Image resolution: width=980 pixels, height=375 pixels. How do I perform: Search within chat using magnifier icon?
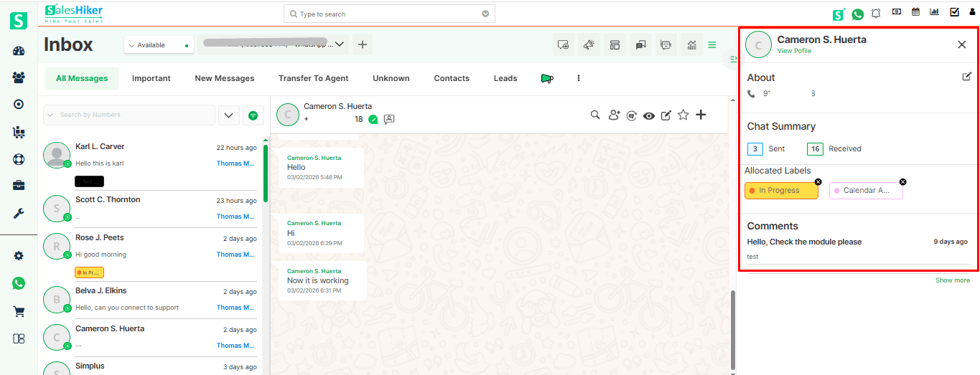point(595,115)
